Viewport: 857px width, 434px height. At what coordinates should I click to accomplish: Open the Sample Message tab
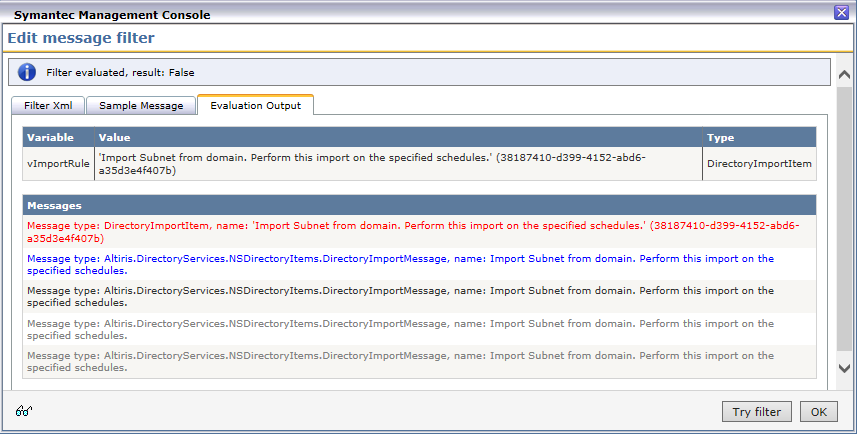pyautogui.click(x=141, y=105)
